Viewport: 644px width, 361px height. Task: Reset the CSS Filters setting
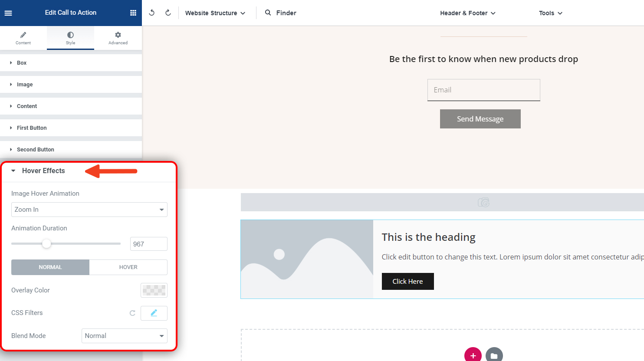[x=132, y=313]
